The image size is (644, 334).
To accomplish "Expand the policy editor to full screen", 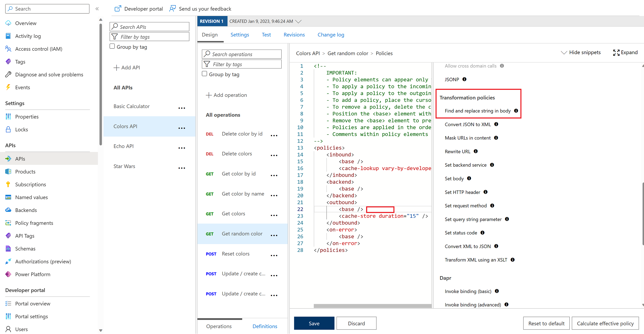I will (625, 52).
